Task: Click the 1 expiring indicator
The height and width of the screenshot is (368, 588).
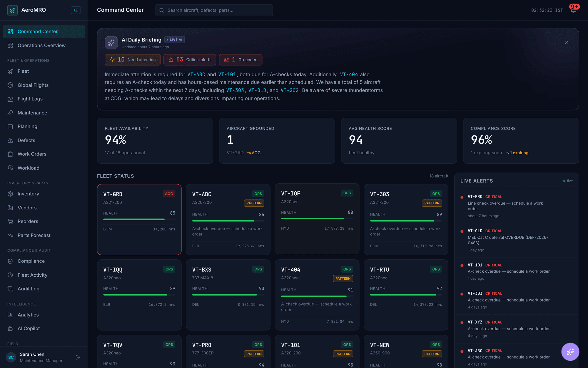Action: (517, 153)
